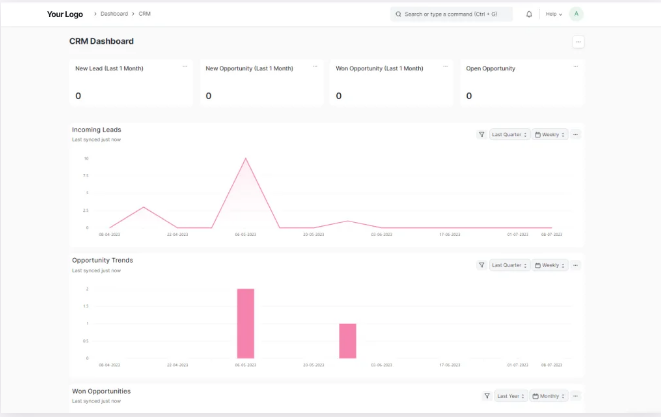
Task: Click the user avatar 'A'
Action: click(576, 14)
